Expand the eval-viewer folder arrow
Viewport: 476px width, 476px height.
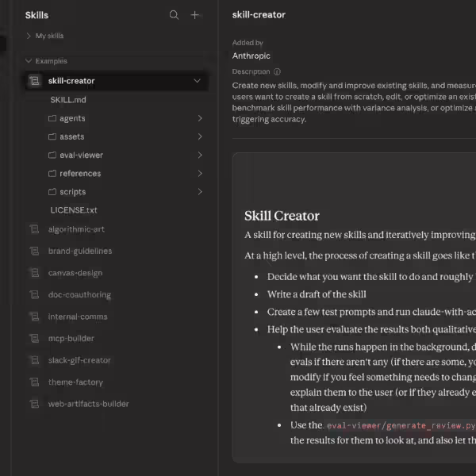pyautogui.click(x=199, y=155)
